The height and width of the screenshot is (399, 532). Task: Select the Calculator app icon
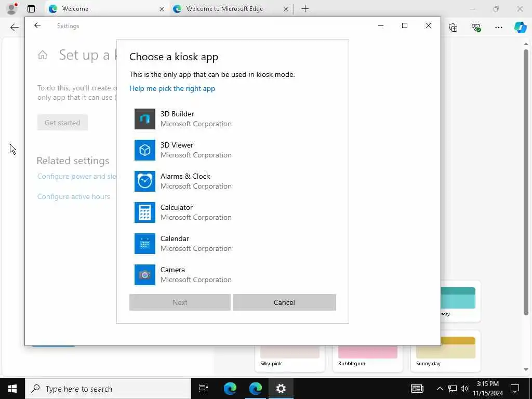click(x=145, y=212)
